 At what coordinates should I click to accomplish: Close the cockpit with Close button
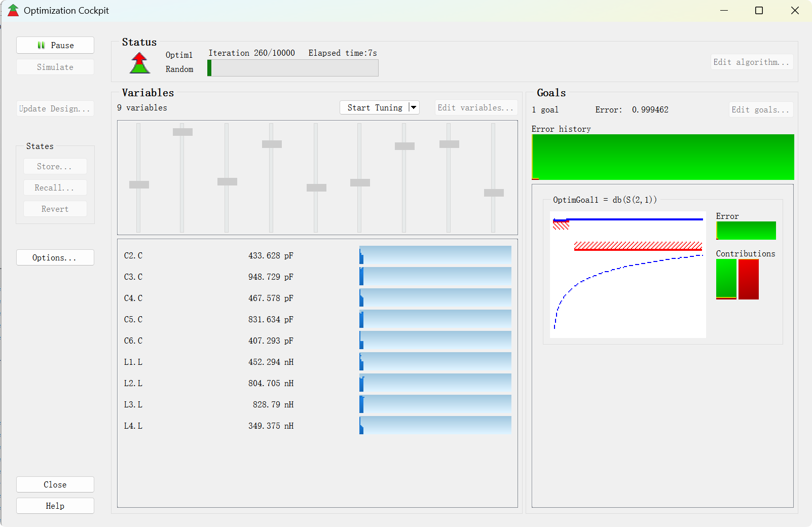[x=55, y=484]
